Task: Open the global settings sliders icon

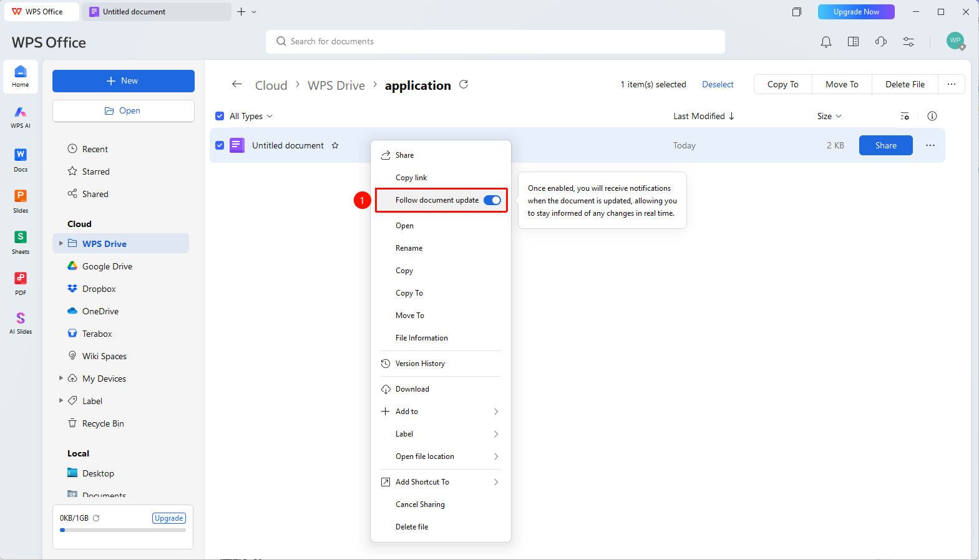Action: (x=908, y=42)
